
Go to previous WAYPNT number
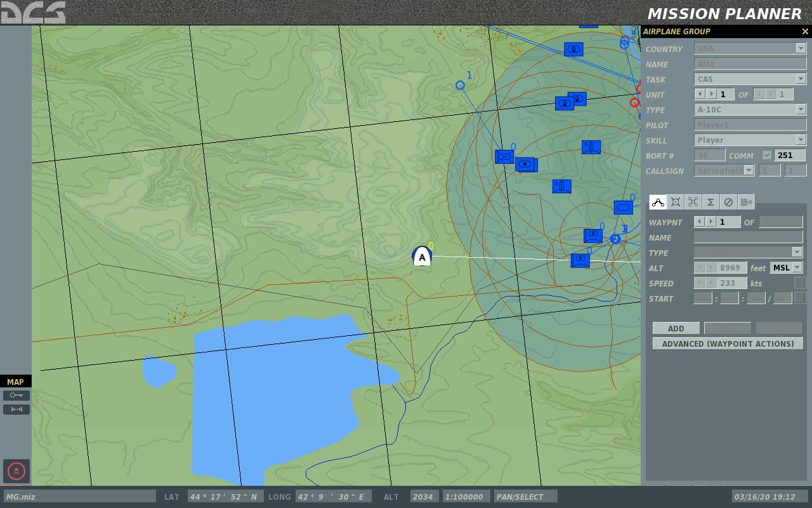click(x=699, y=222)
